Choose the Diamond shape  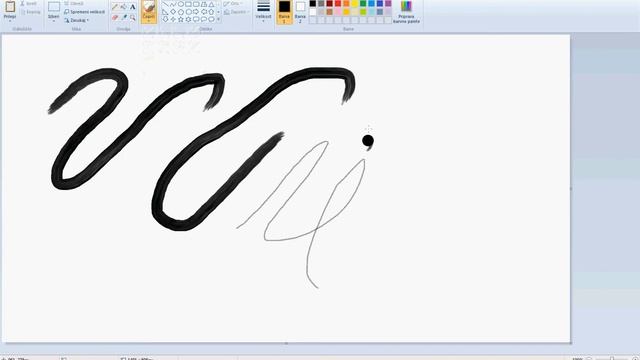click(x=173, y=12)
